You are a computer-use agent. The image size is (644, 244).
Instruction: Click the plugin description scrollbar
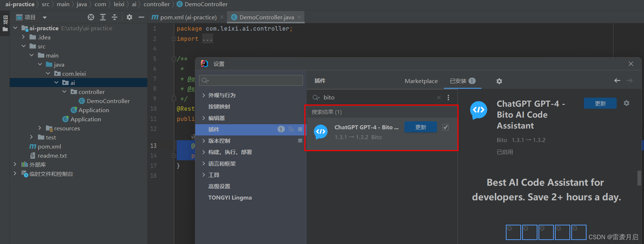(639, 178)
